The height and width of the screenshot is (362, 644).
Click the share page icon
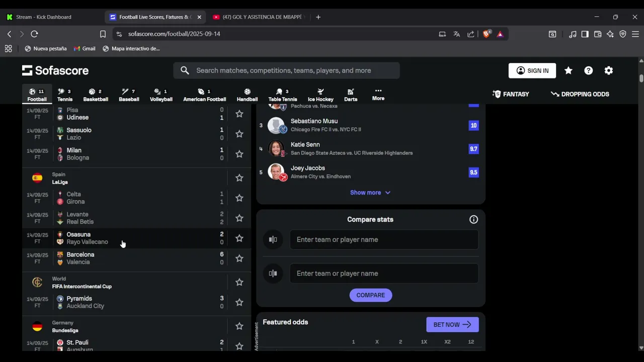(471, 34)
